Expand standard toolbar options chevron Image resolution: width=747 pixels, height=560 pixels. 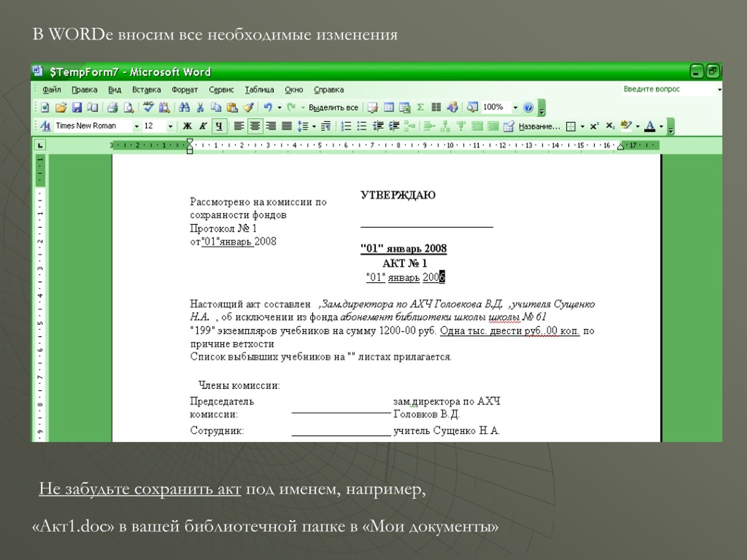click(542, 108)
